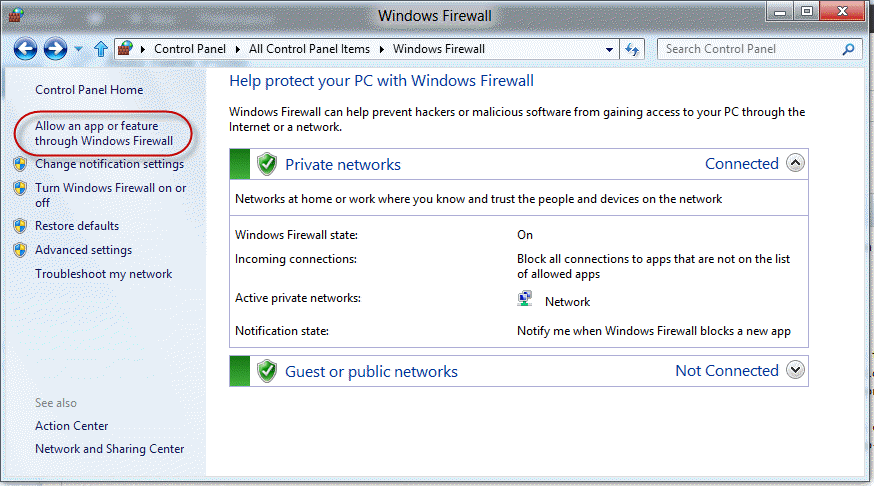Go back with the blue back arrow
The height and width of the screenshot is (486, 874).
[x=25, y=49]
